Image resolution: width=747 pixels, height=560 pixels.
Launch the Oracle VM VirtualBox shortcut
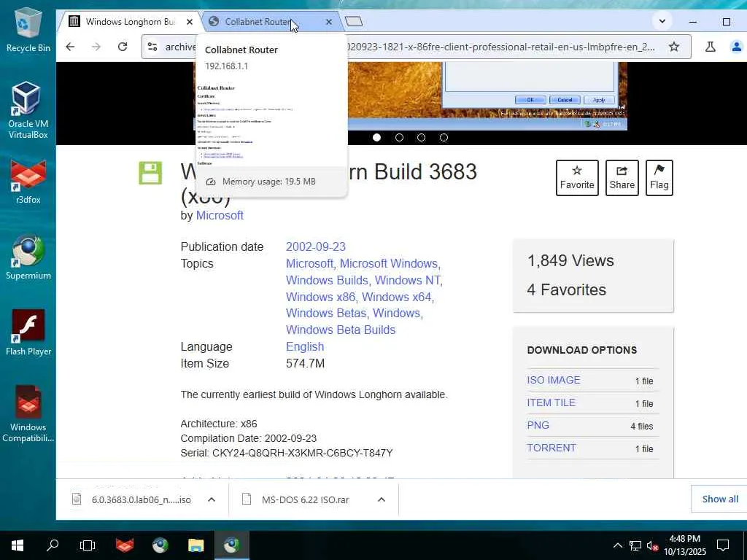coord(28,110)
